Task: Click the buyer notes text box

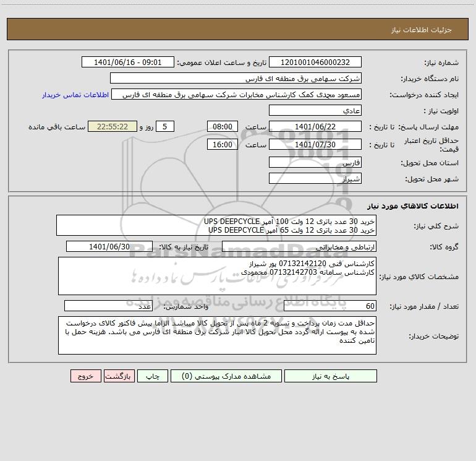Action: [x=217, y=335]
